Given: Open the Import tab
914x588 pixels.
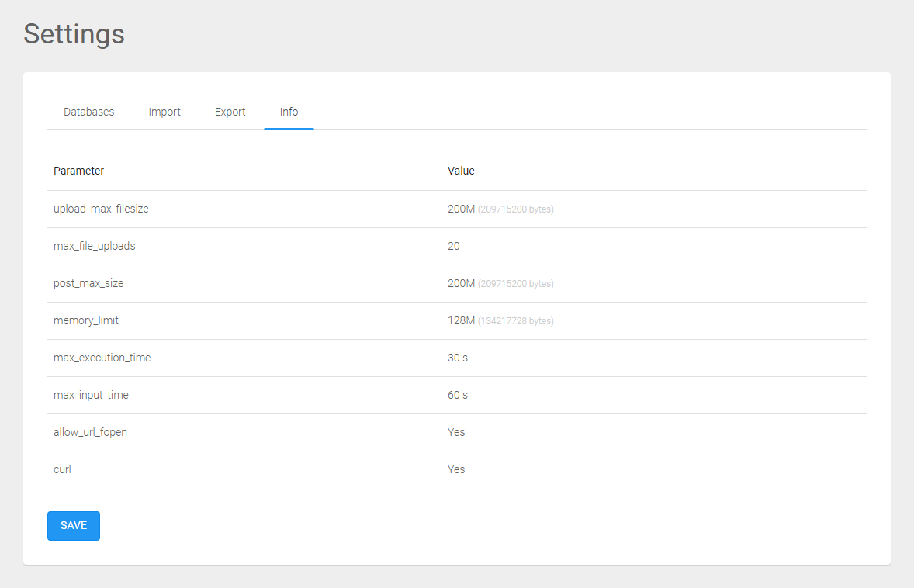Looking at the screenshot, I should (x=164, y=112).
